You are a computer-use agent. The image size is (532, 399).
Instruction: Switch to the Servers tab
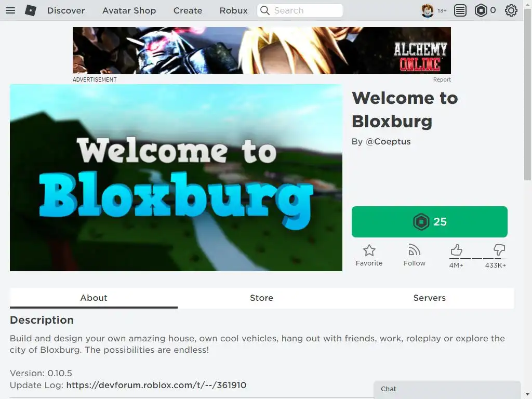coord(430,298)
